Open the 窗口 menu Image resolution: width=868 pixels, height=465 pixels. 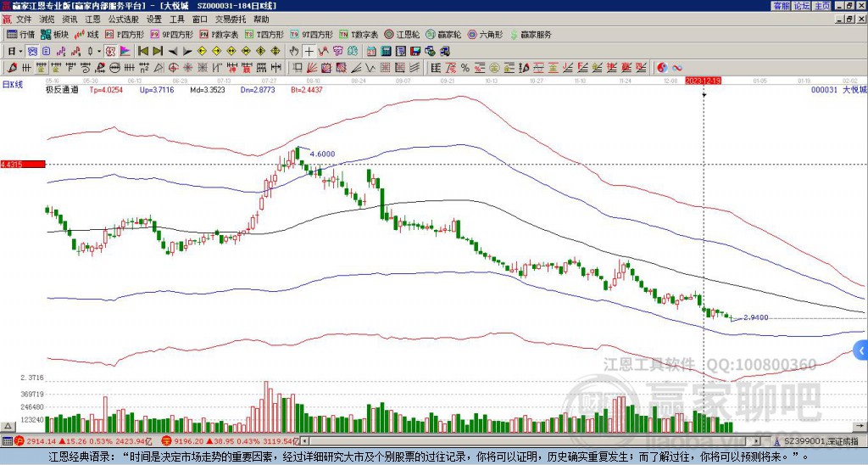click(200, 20)
